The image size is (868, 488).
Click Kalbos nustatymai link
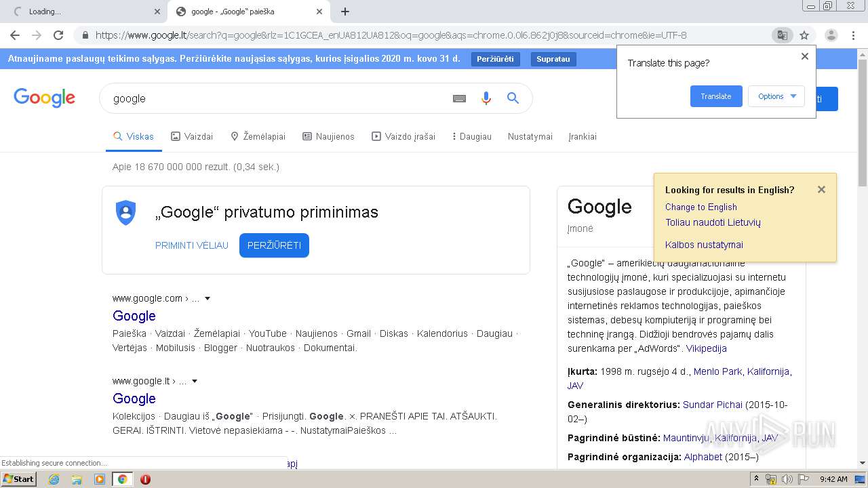pyautogui.click(x=704, y=245)
